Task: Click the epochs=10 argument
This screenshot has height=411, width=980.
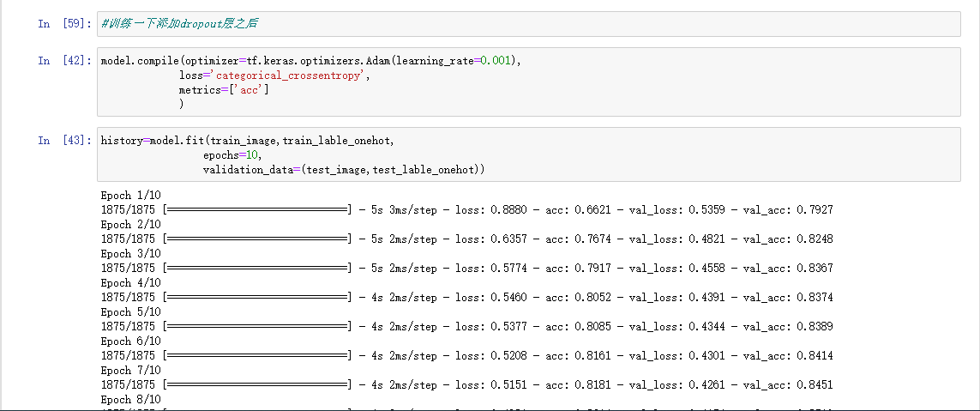Action: tap(231, 155)
